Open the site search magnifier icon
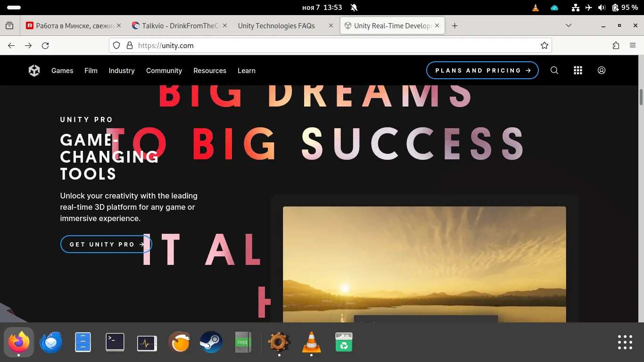Screen dimensions: 644x362 [x=554, y=70]
